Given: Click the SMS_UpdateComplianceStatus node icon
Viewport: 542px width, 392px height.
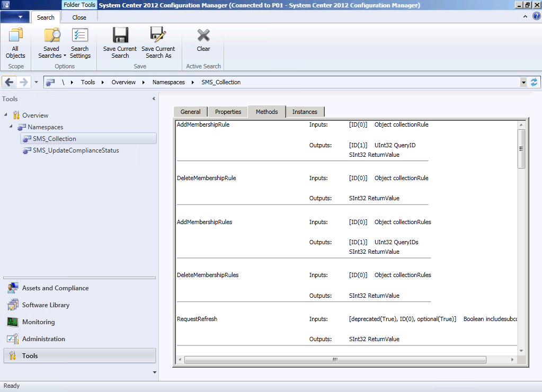Looking at the screenshot, I should [x=27, y=151].
